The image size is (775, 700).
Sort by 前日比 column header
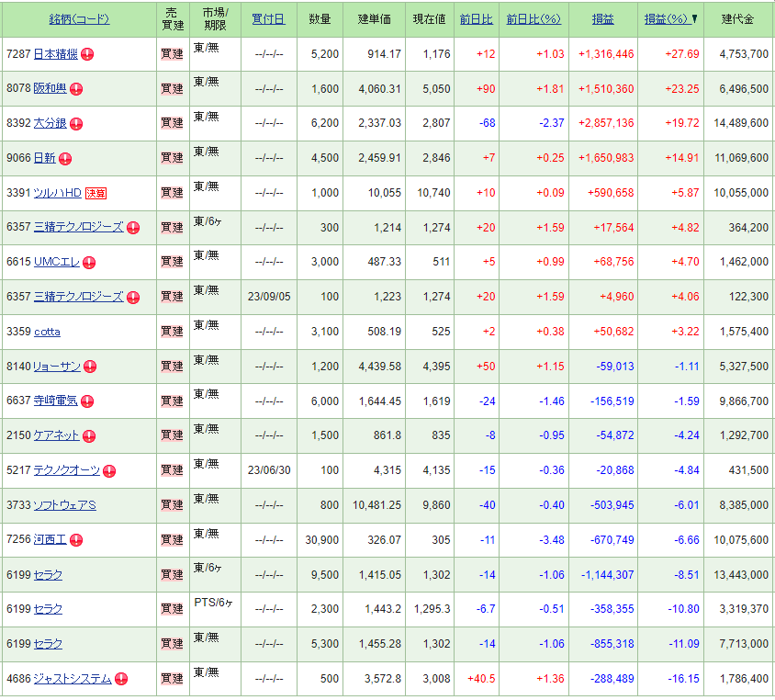click(x=476, y=19)
